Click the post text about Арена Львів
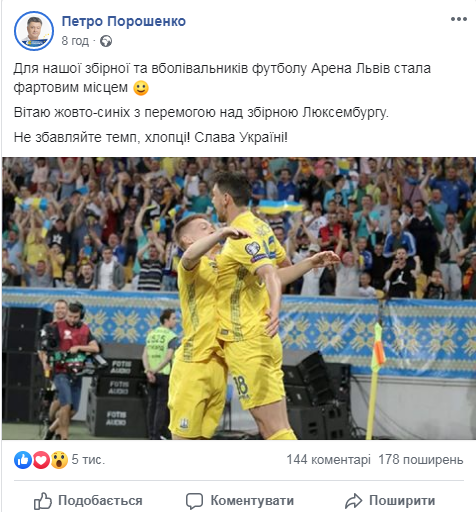The width and height of the screenshot is (476, 512). click(222, 78)
